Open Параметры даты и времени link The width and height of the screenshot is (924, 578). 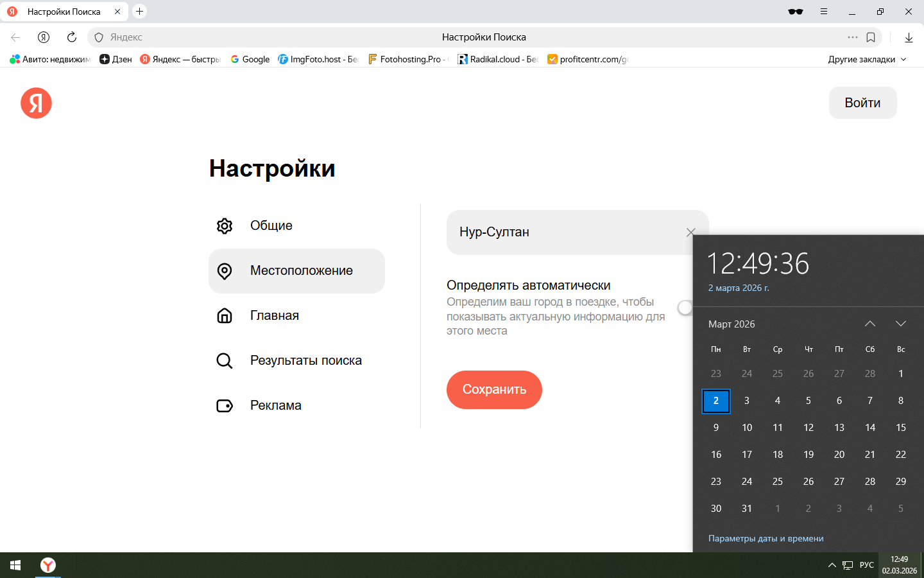766,539
